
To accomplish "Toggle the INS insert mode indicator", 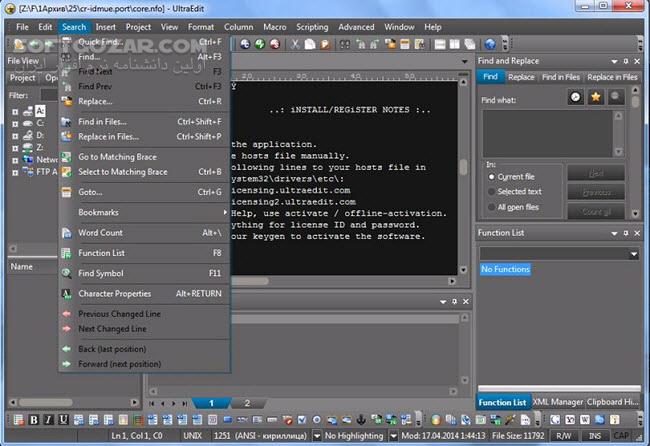I will [595, 436].
